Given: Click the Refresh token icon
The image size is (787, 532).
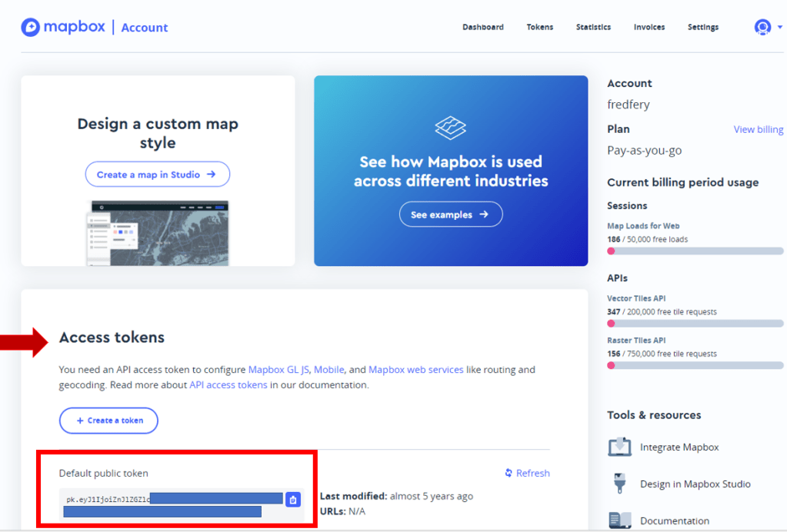Looking at the screenshot, I should [x=509, y=473].
